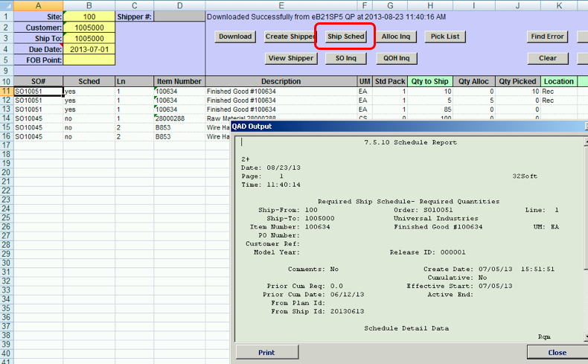Select the Qty Alloc header cell

(x=473, y=81)
